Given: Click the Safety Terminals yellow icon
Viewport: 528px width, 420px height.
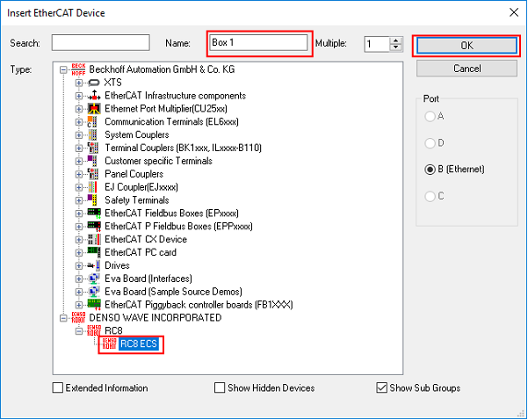Looking at the screenshot, I should 94,199.
